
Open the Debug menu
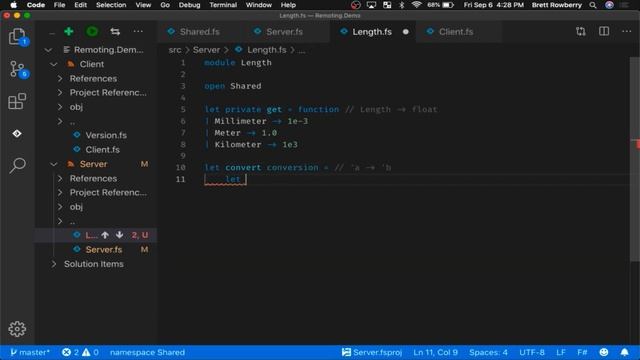tap(189, 5)
